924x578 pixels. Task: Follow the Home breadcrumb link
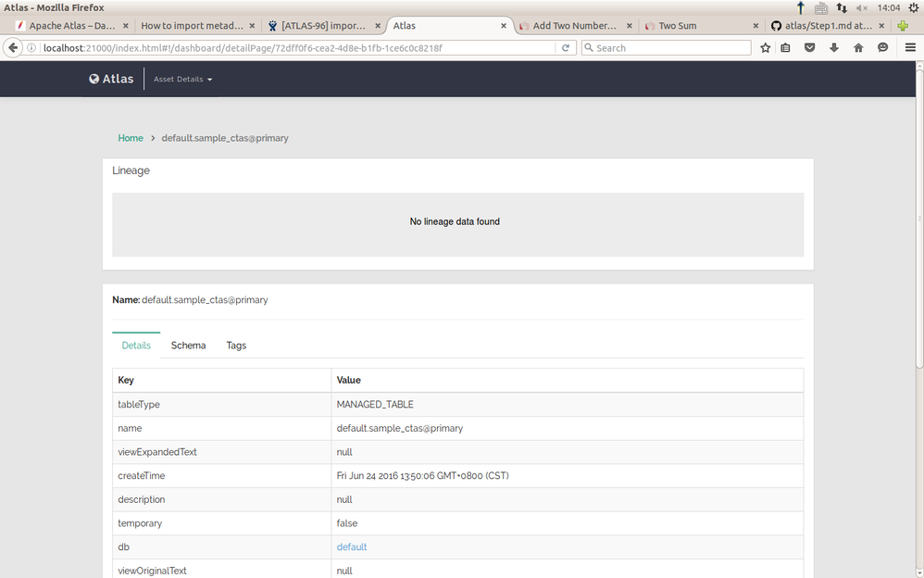(131, 138)
